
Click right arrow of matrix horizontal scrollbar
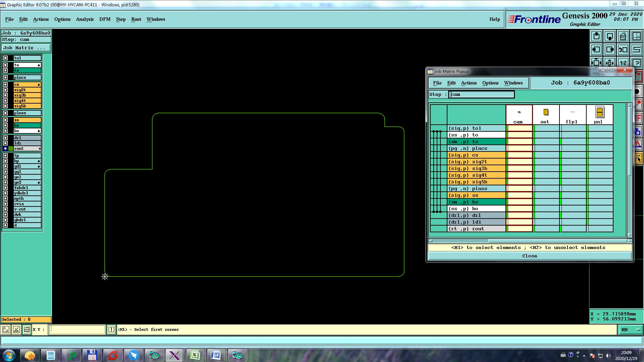[x=629, y=241]
